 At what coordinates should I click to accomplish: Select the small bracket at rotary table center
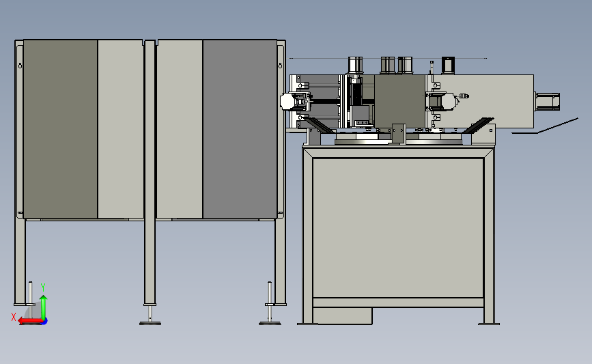398,133
